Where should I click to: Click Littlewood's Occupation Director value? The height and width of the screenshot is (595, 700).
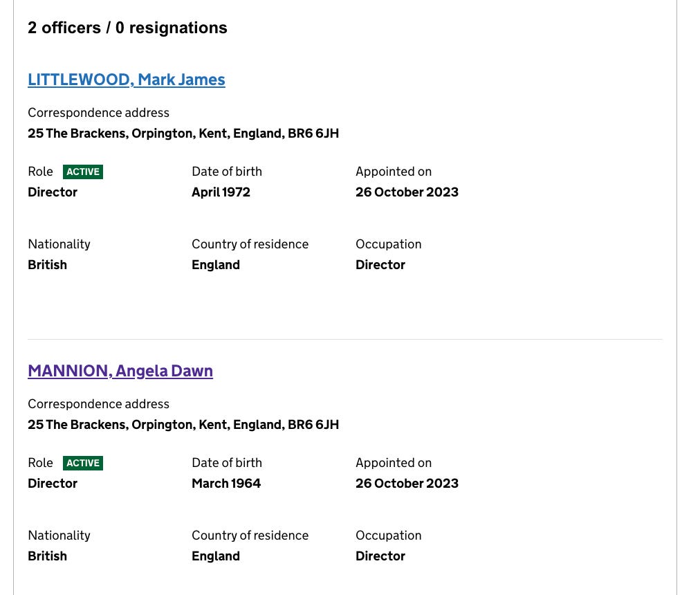pyautogui.click(x=380, y=265)
